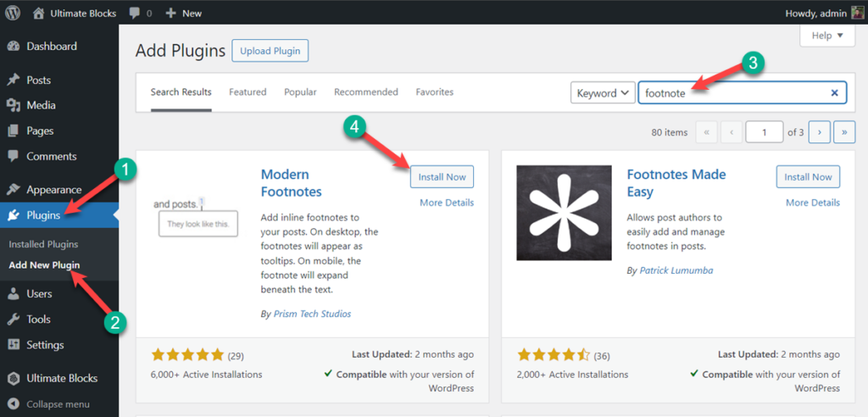Click the Collapse menu arrow icon
Screen dimensions: 868x417
pos(14,404)
